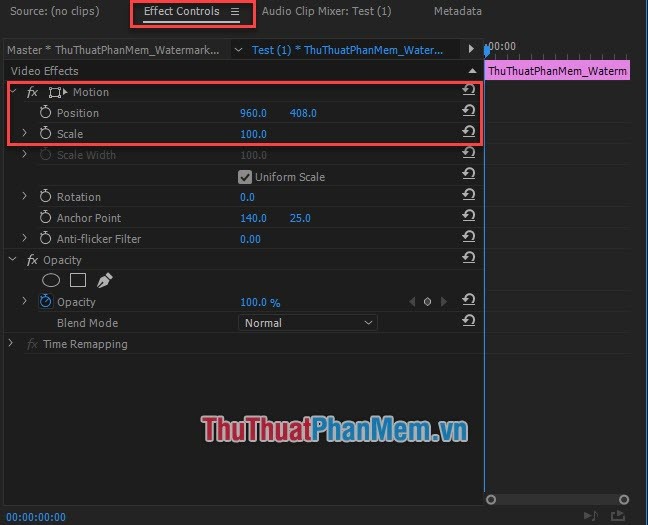Screen dimensions: 648x525
Task: Expand the Scale property
Action: coord(24,133)
